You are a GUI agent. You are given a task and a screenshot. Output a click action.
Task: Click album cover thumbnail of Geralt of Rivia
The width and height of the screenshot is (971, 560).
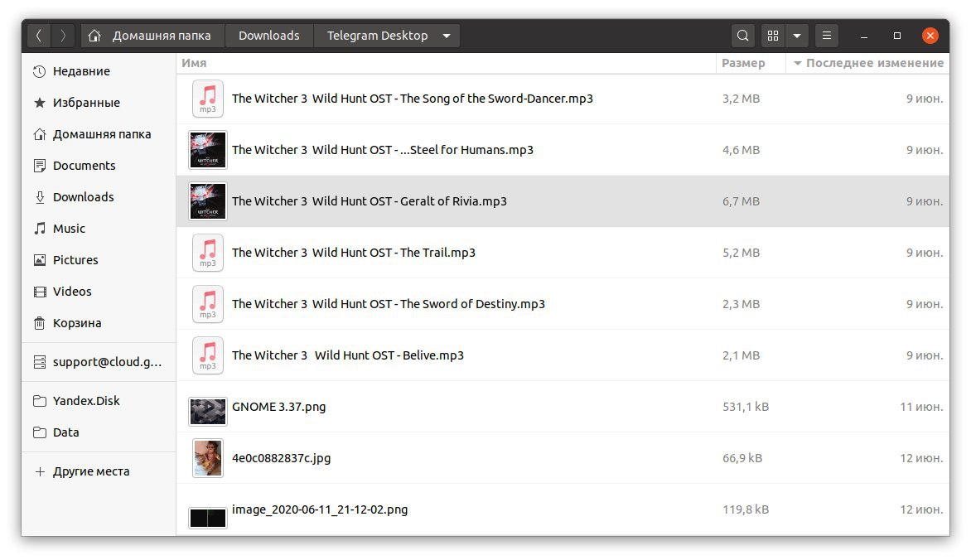tap(207, 201)
